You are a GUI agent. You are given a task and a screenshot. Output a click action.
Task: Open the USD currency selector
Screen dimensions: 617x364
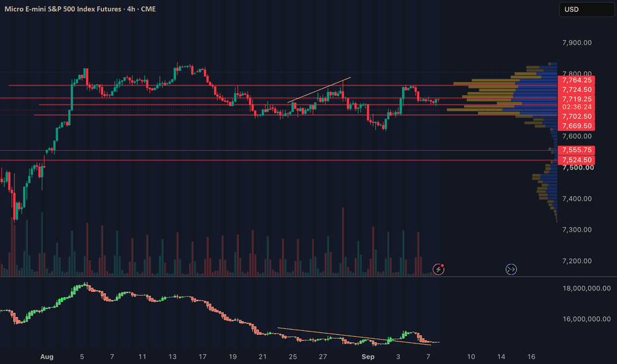coord(587,9)
